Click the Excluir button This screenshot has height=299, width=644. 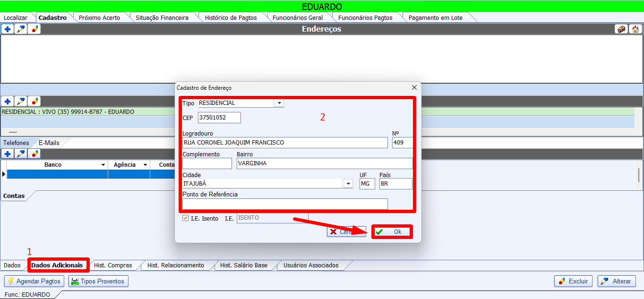[x=573, y=282]
